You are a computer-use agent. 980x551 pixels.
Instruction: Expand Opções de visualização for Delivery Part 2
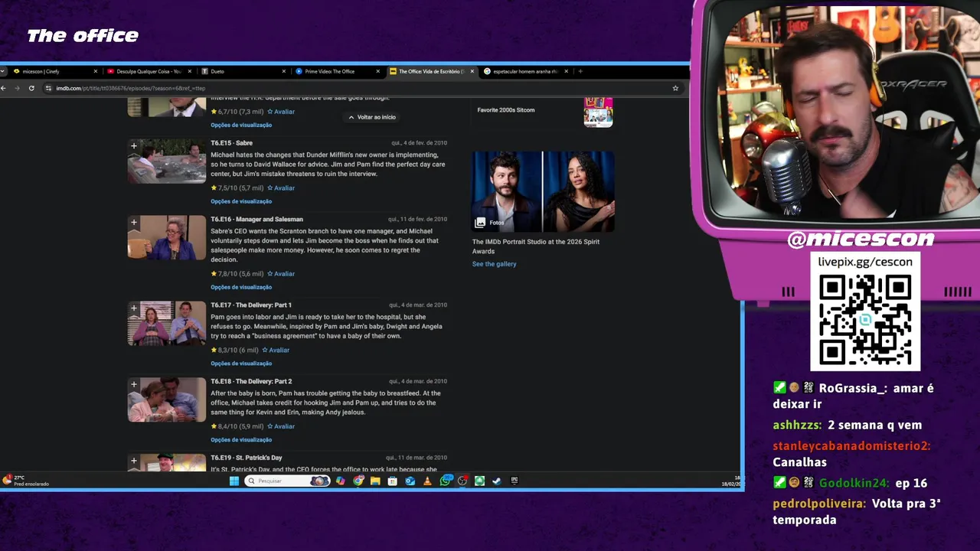coord(241,440)
